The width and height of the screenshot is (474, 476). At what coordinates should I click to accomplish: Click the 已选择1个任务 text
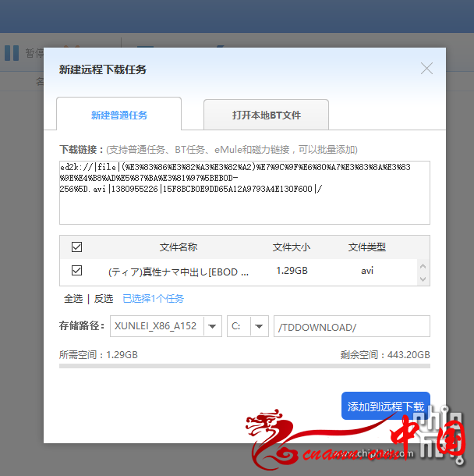click(x=153, y=299)
